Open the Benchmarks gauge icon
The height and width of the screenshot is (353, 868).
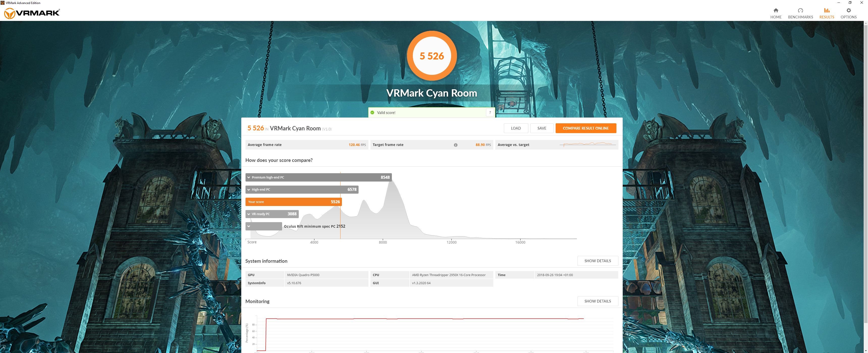pyautogui.click(x=800, y=10)
